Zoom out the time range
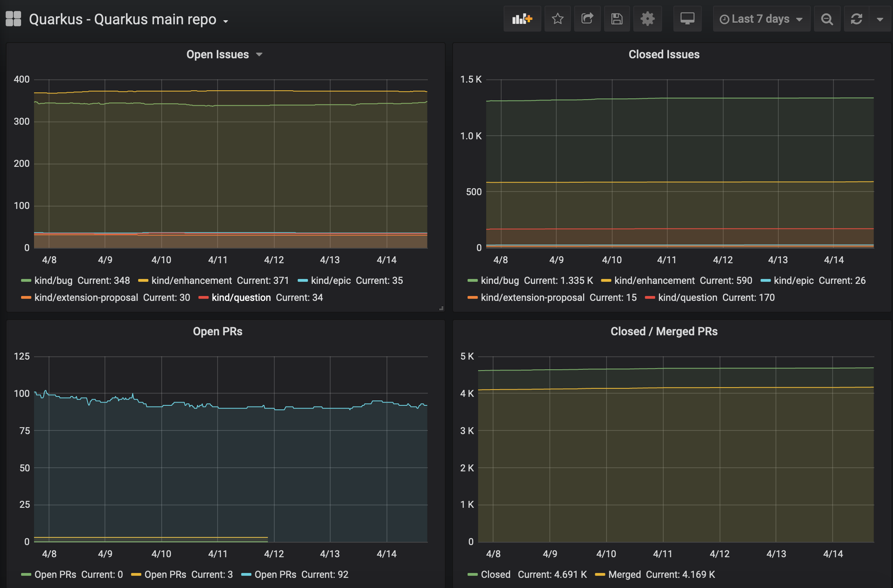 tap(827, 19)
